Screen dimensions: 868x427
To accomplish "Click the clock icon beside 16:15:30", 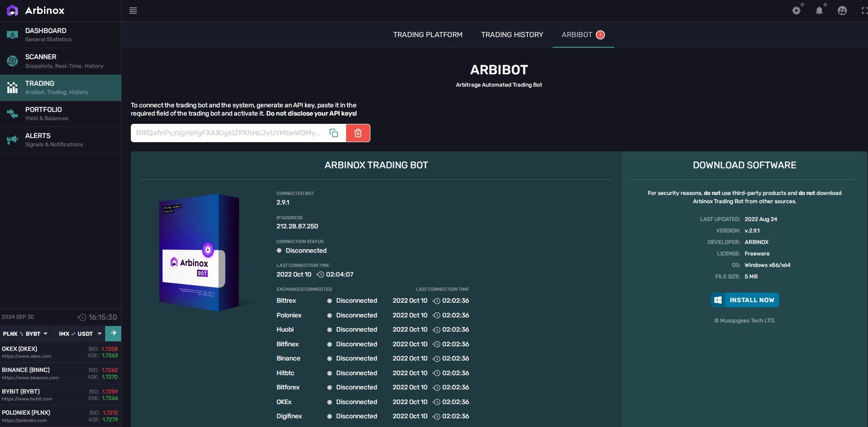I will (82, 317).
